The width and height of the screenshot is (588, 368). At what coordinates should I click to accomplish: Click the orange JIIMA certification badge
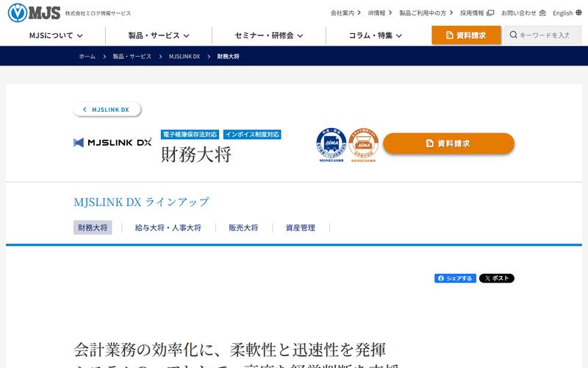point(363,144)
